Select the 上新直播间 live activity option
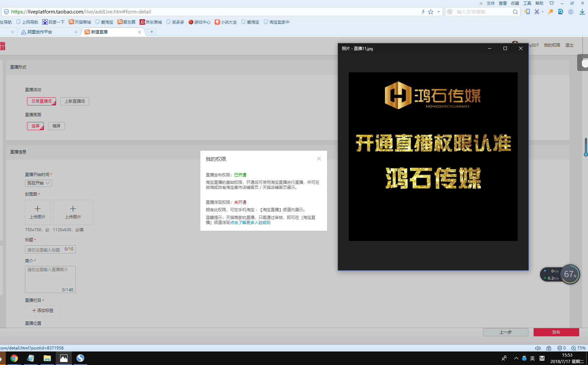This screenshot has height=365, width=588. pos(75,101)
